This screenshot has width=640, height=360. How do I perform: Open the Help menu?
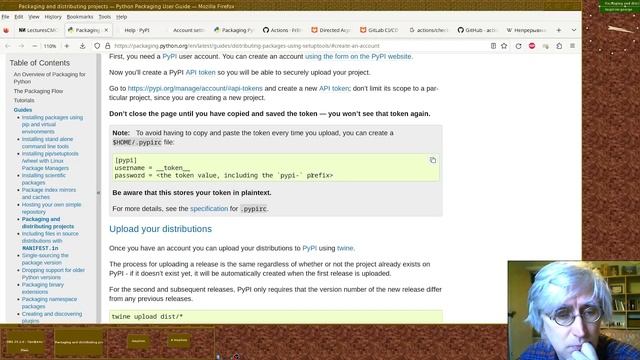tap(122, 17)
